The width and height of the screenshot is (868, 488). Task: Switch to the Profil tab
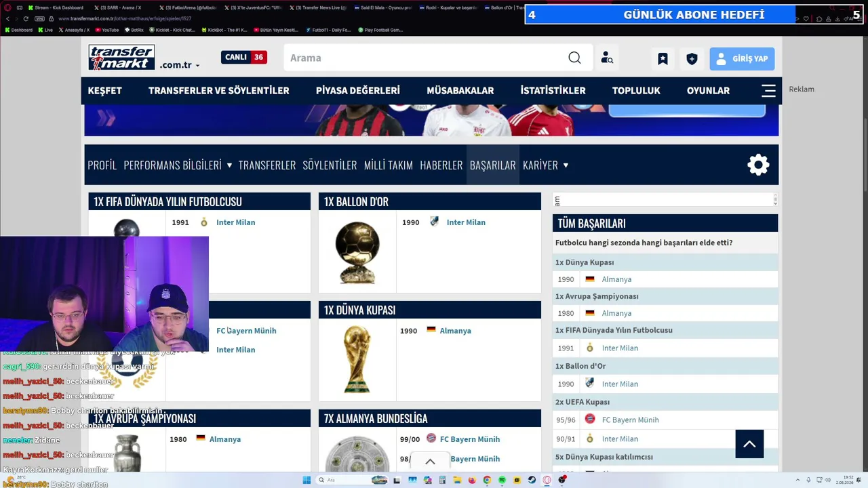102,165
